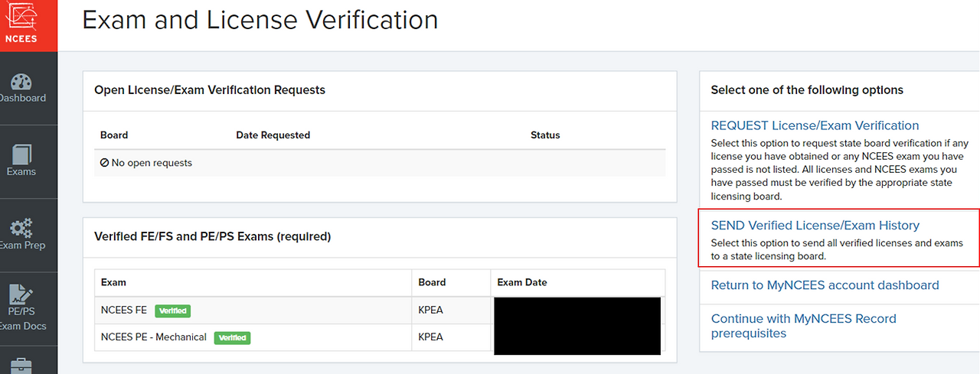This screenshot has width=980, height=374.
Task: Select SEND Verified License/Exam History
Action: coord(815,226)
